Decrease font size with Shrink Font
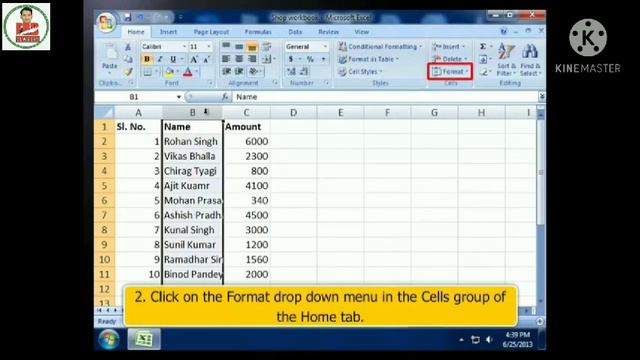The image size is (640, 360). click(x=206, y=60)
